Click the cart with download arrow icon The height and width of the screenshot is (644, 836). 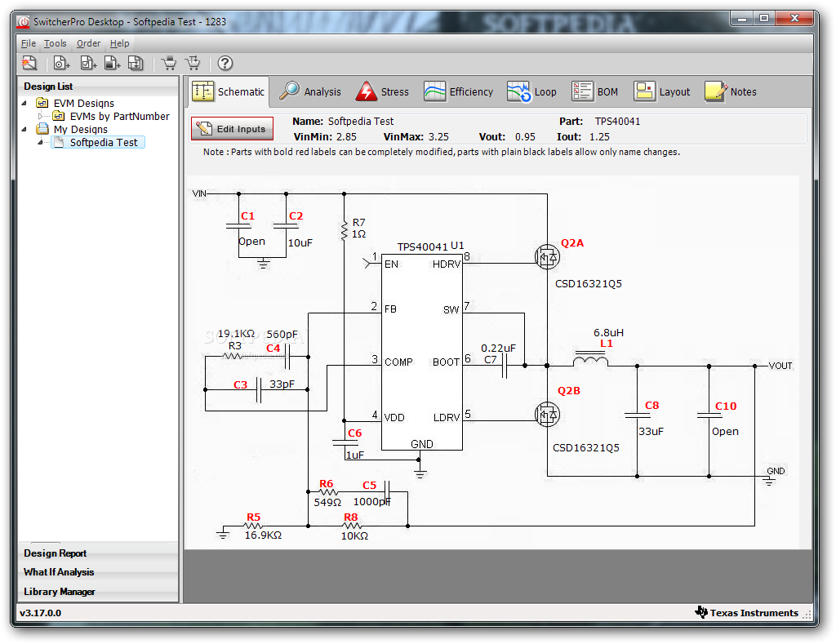(x=193, y=63)
